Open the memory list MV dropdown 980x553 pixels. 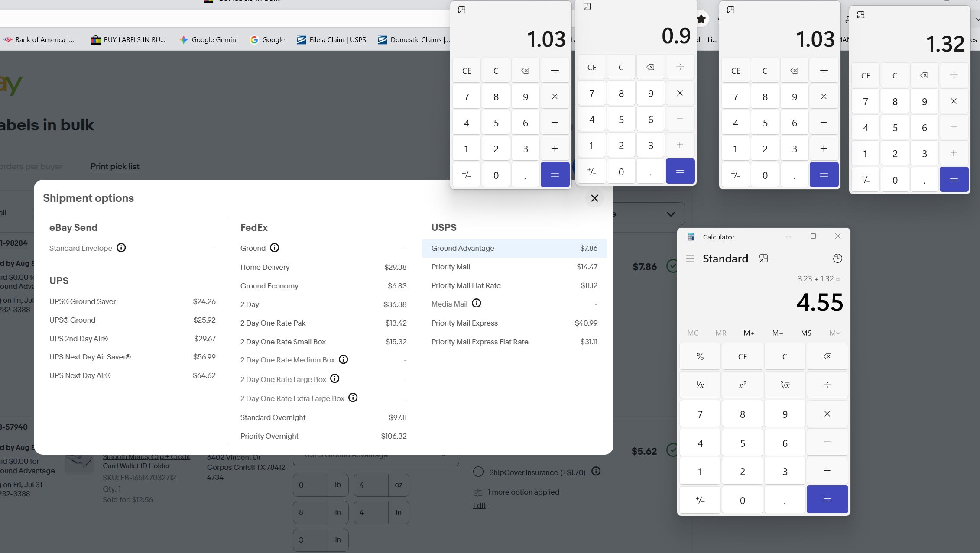pyautogui.click(x=834, y=333)
